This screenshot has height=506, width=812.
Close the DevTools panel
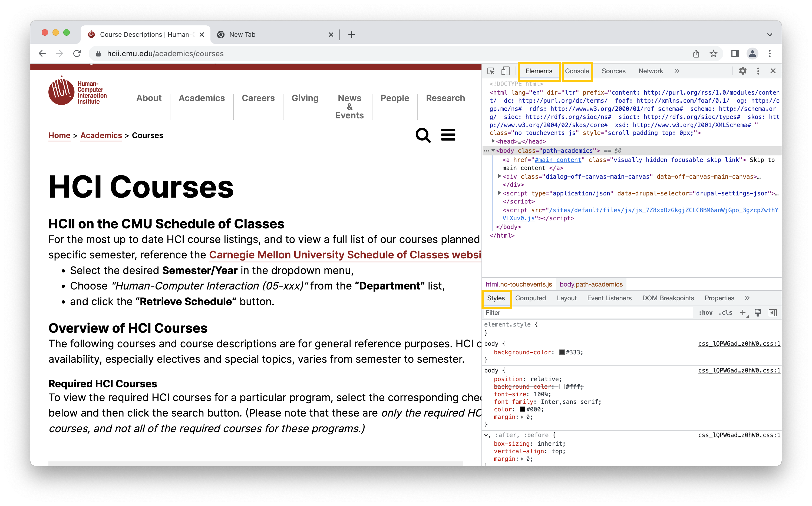coord(773,71)
